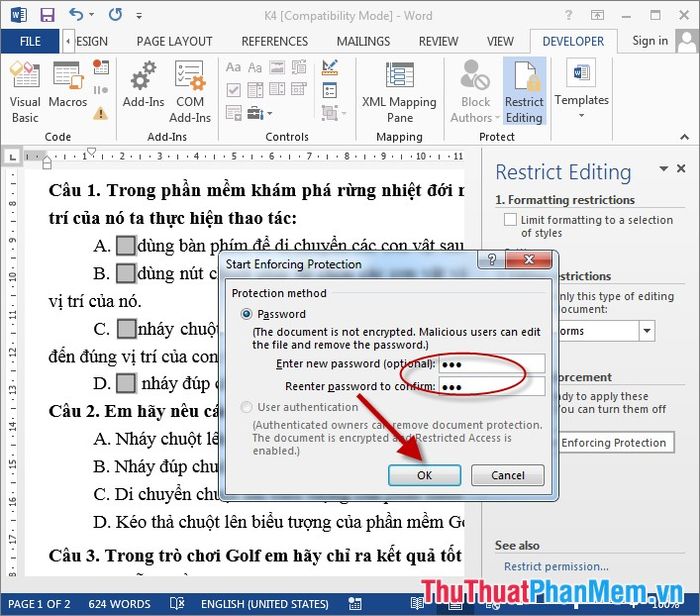Open the editing type dropdown in Restrict Editing pane
The width and height of the screenshot is (700, 616).
click(647, 331)
